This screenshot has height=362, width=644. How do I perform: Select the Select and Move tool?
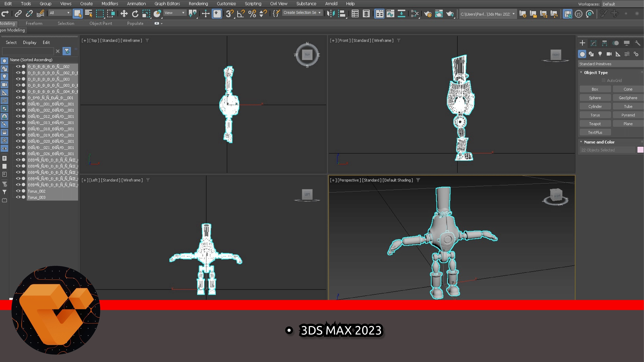(x=124, y=14)
